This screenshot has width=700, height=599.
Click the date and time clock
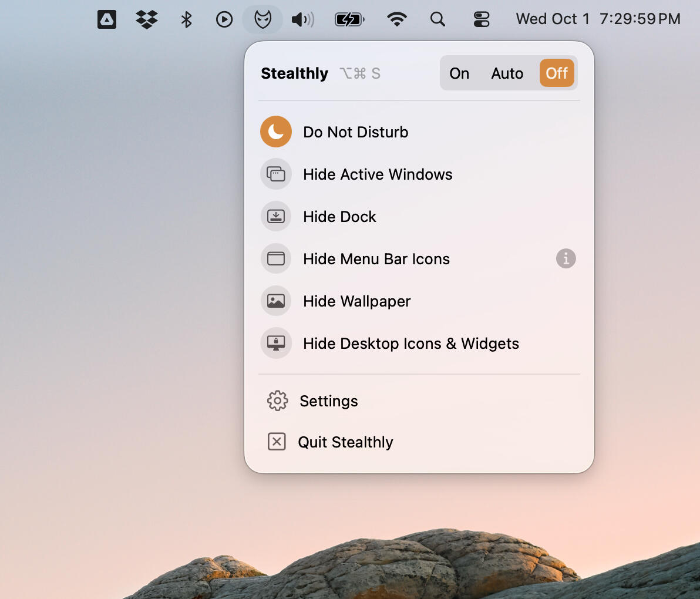(x=598, y=19)
